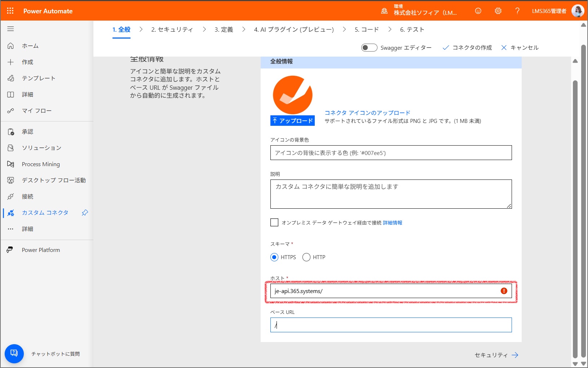The image size is (588, 368).
Task: Open the チャットボットに質問 chat button
Action: (x=14, y=354)
